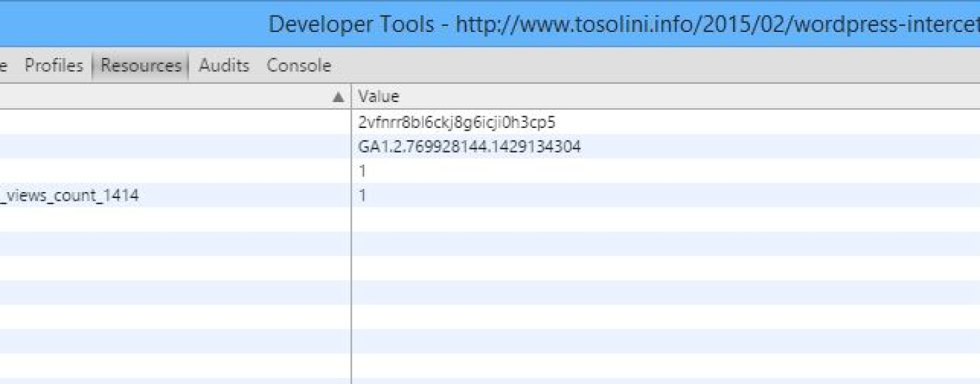Select cookie value 2vfnrr8bl6ckj8g6icji0h3cp5
Viewport: 980px width, 384px height.
click(x=457, y=123)
